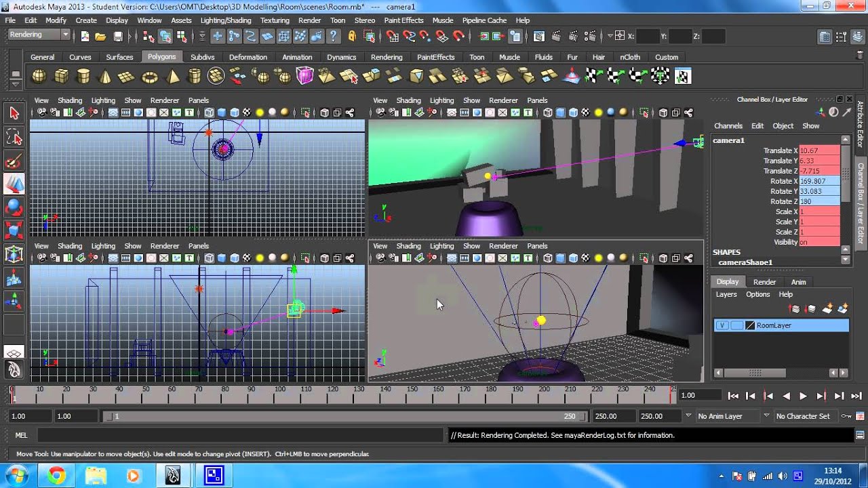Create a polygon cone from the shelf
Screen dimensions: 868x488
click(105, 76)
